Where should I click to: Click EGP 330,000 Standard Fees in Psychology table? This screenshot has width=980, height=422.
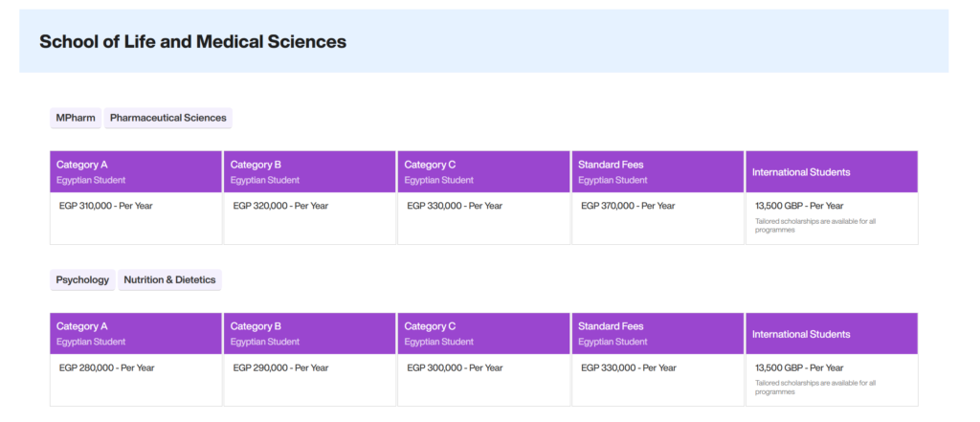[x=628, y=367]
